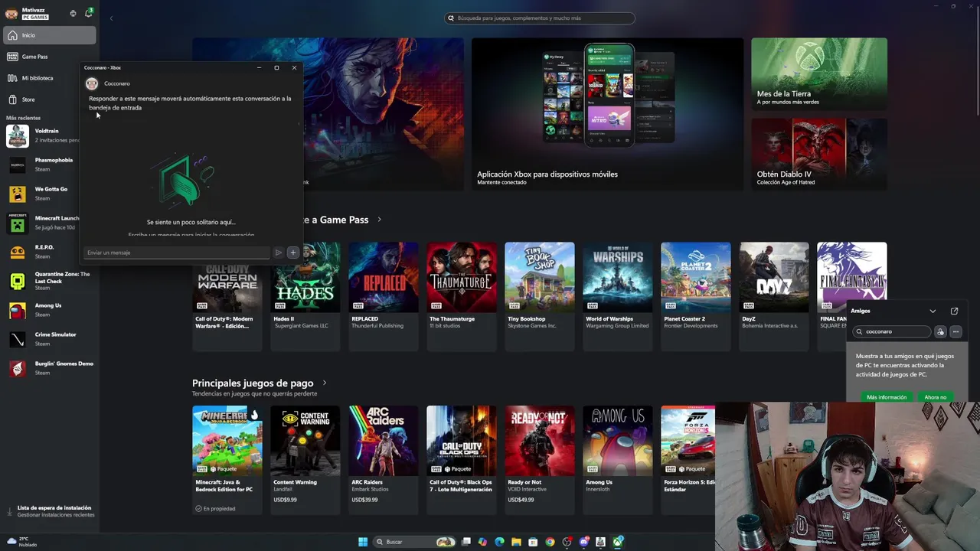Viewport: 980px width, 551px height.
Task: Open Minecraft Launcher icon in sidebar
Action: pyautogui.click(x=18, y=223)
